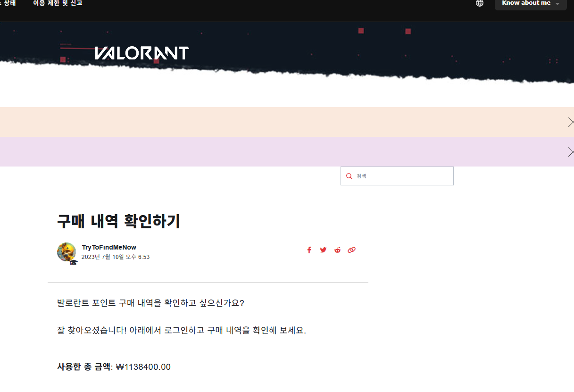Click into the 검색 search field
Screen dimensions: 574x392
point(397,176)
